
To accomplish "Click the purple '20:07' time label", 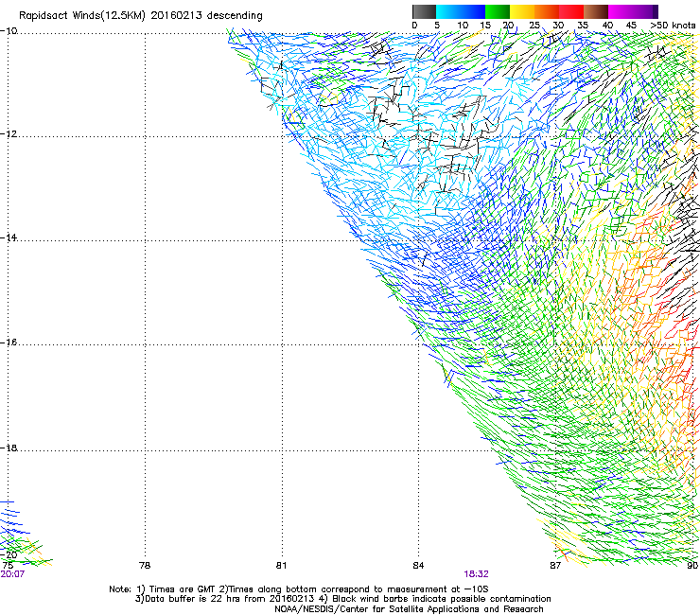I will 12,574.
